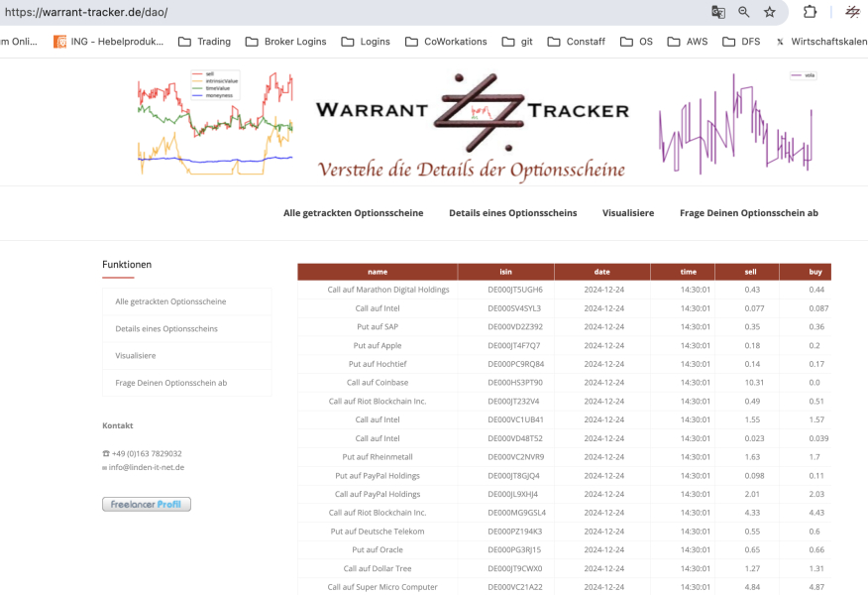This screenshot has height=595, width=868.
Task: Expand the CoWorkations bookmarks folder
Action: point(446,42)
